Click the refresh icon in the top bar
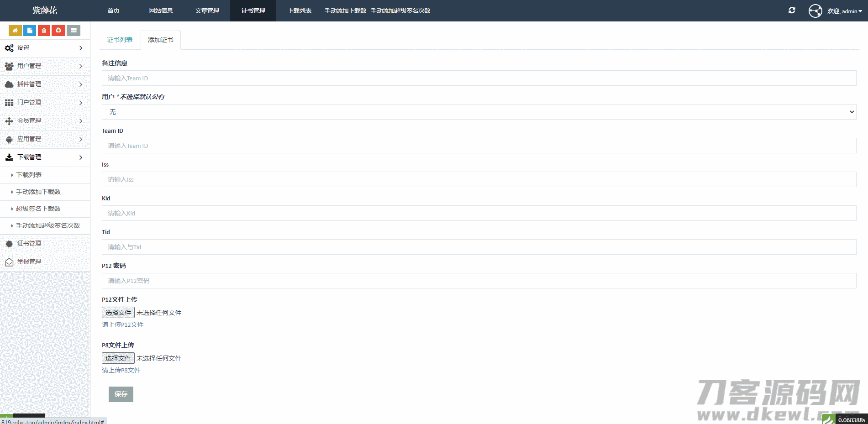 (792, 10)
